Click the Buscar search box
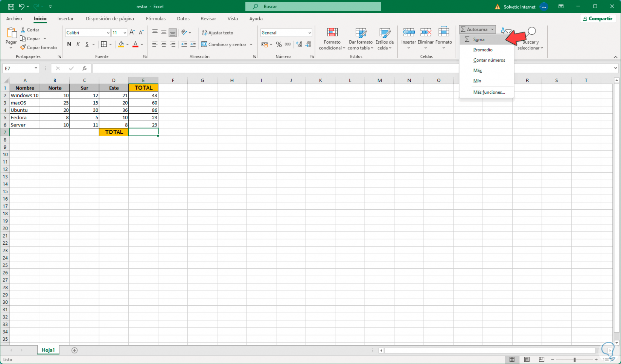 pyautogui.click(x=313, y=7)
